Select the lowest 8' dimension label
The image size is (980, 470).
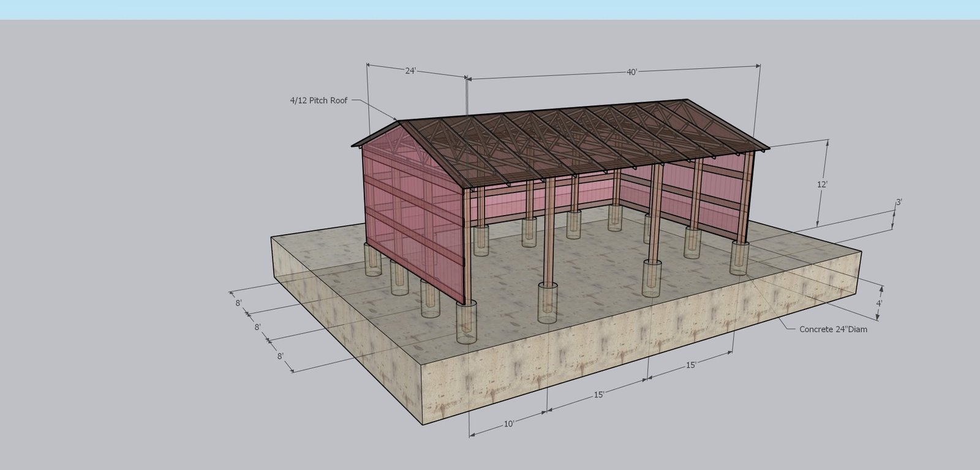(280, 356)
